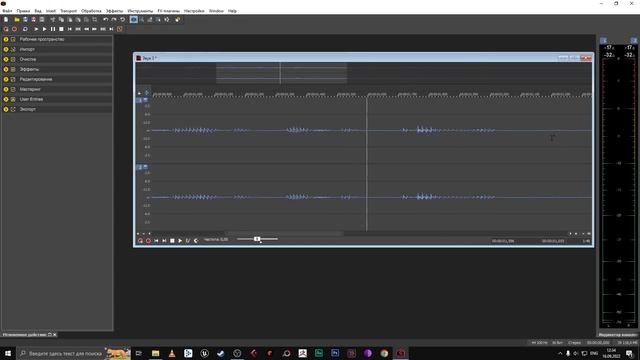Click Play button in sound window footer
Screen dimensions: 640x360
(180, 241)
